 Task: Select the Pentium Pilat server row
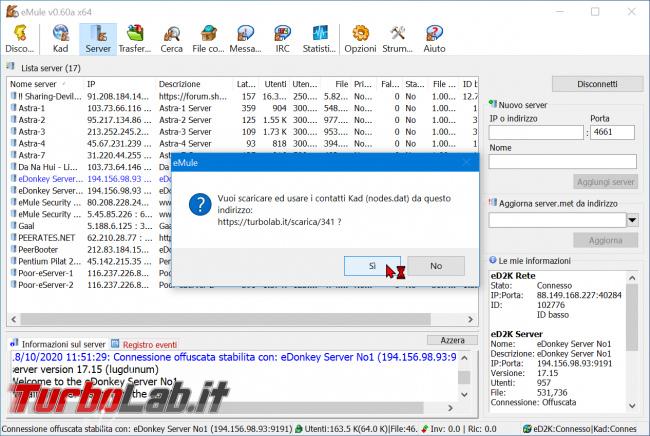(90, 262)
